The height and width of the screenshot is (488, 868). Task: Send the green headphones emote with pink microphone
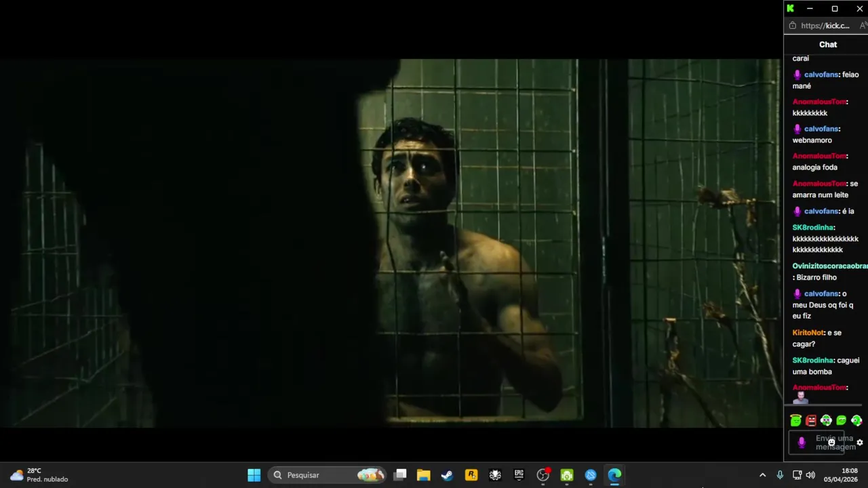click(x=856, y=421)
